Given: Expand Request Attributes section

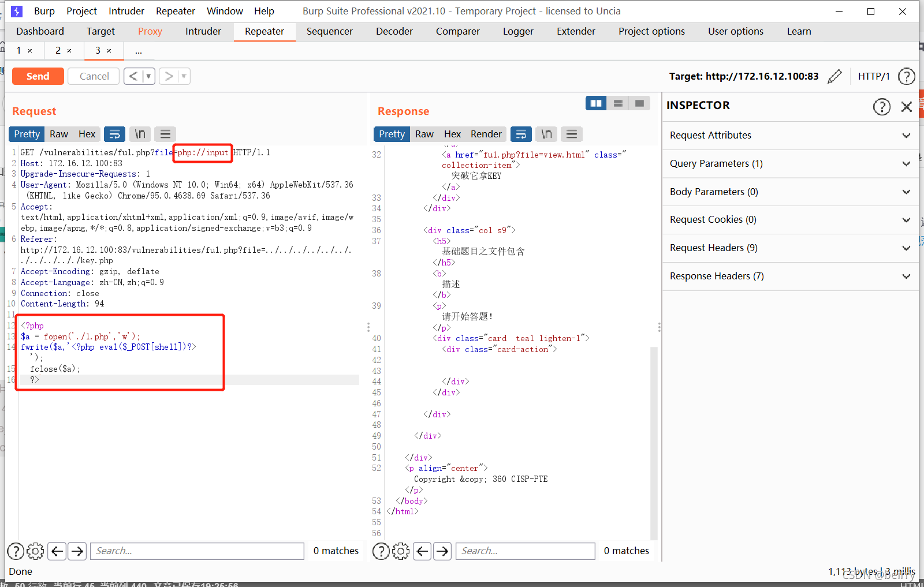Looking at the screenshot, I should tap(790, 135).
